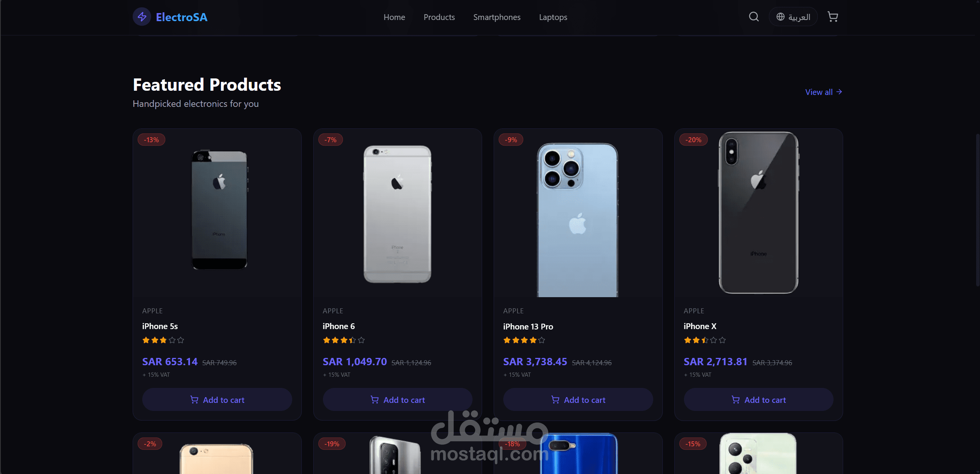Open the Laptops menu item
Viewport: 980px width, 474px height.
point(553,17)
